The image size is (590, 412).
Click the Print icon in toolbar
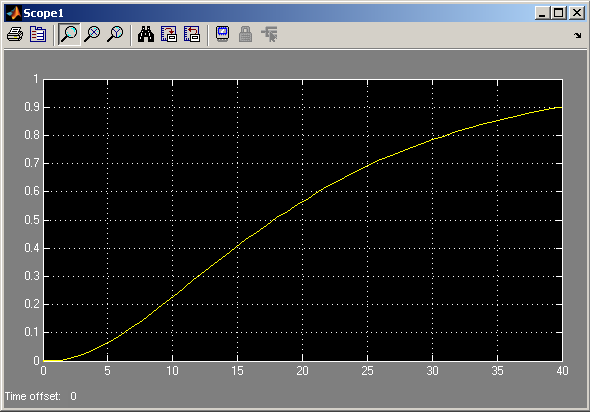(x=15, y=34)
